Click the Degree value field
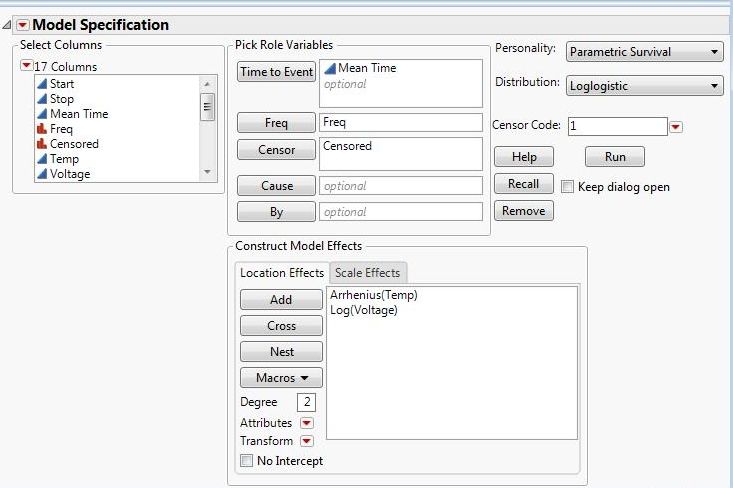The height and width of the screenshot is (488, 733). click(306, 402)
